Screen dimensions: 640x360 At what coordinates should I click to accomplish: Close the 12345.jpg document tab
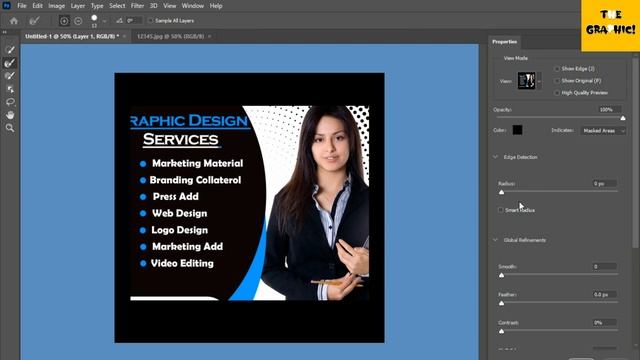pos(210,36)
